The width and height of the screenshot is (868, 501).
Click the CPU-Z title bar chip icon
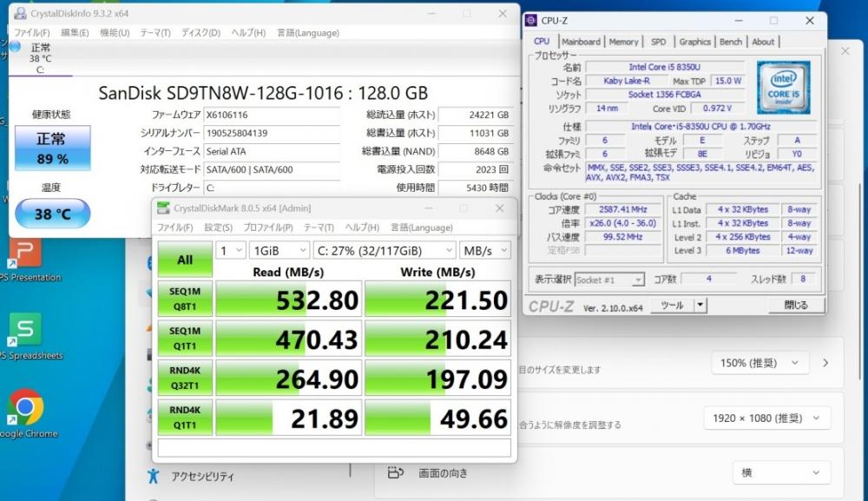pyautogui.click(x=531, y=21)
